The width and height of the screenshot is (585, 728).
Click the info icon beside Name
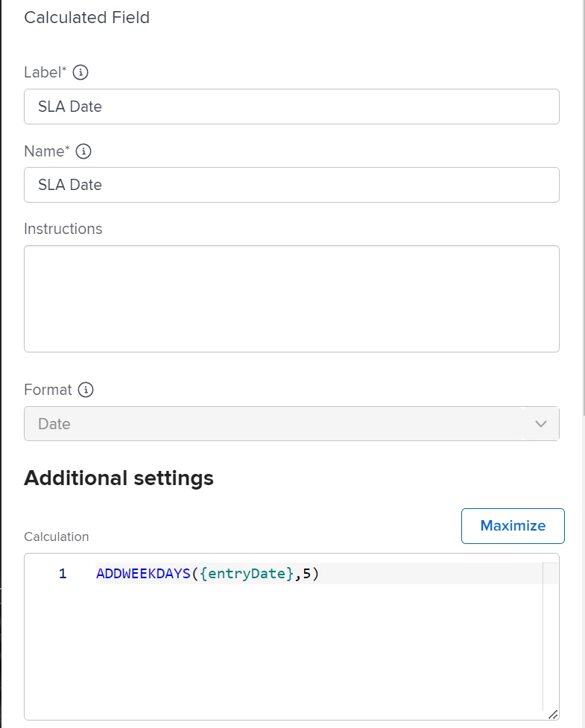[83, 151]
